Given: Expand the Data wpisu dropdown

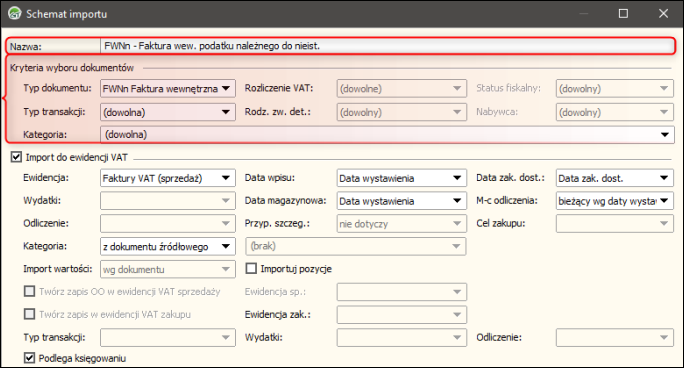Looking at the screenshot, I should click(402, 178).
